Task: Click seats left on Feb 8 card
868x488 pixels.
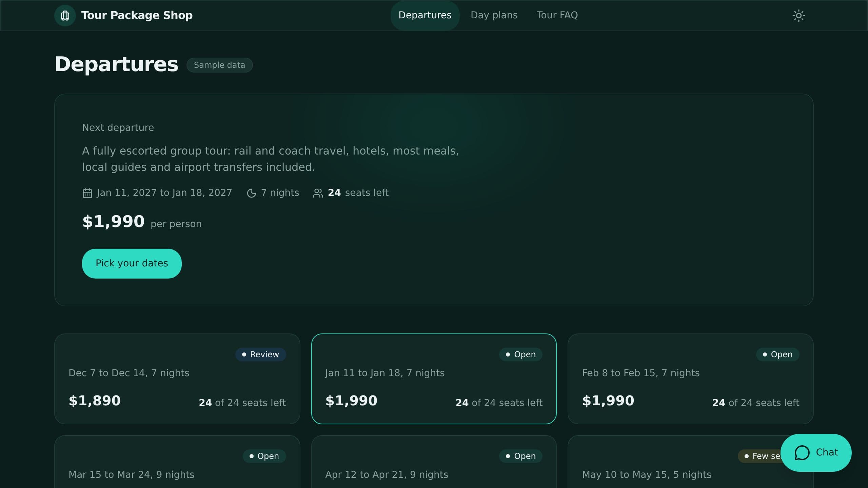Action: coord(756,403)
